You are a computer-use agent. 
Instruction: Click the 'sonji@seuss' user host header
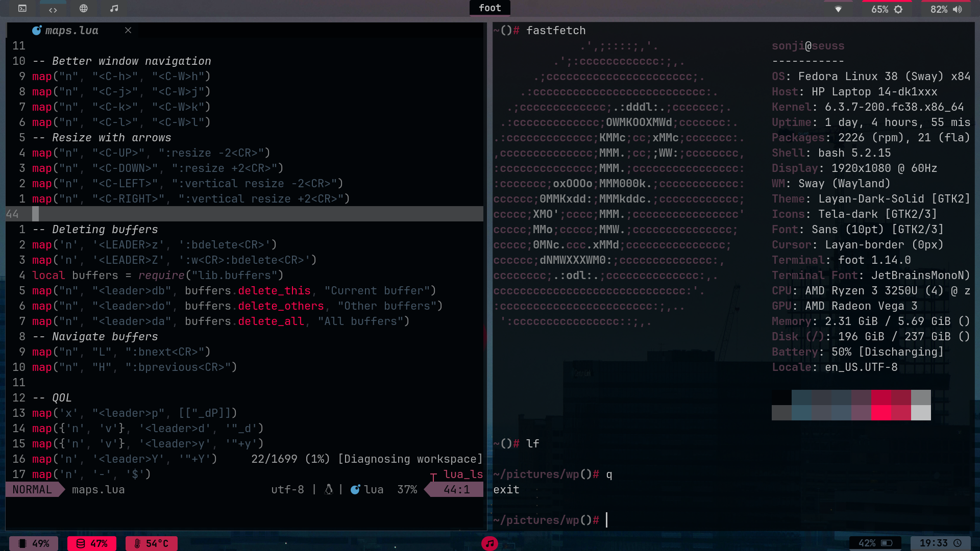point(808,45)
